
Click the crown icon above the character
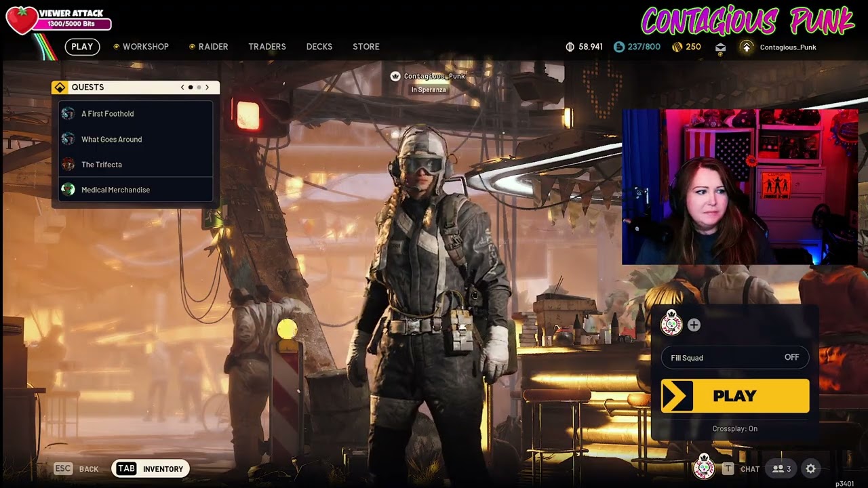pyautogui.click(x=395, y=77)
